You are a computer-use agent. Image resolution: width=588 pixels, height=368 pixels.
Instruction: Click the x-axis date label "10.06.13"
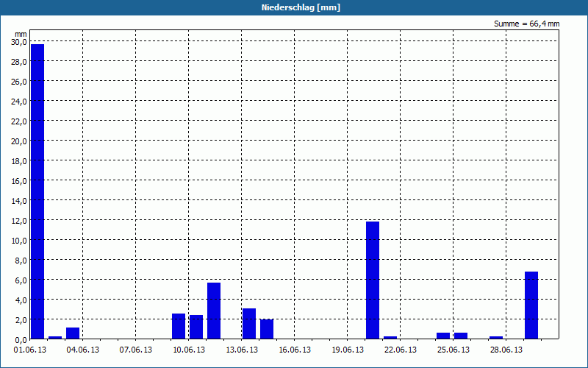pyautogui.click(x=189, y=350)
